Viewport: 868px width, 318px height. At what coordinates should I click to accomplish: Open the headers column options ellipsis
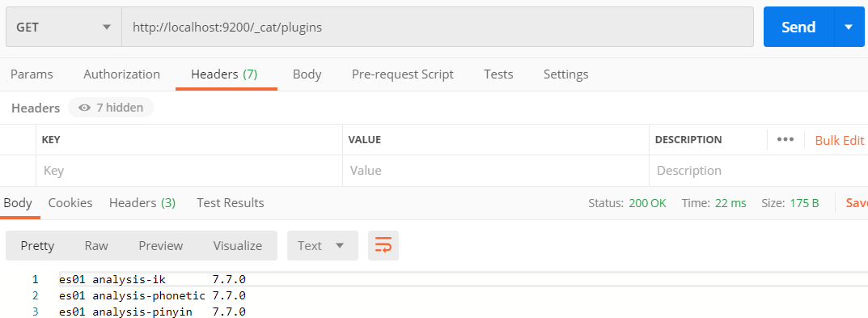coord(785,140)
